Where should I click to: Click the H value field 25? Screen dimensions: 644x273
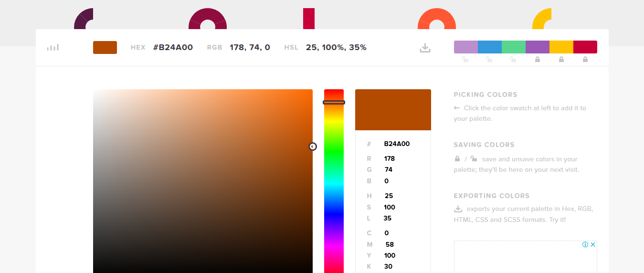coord(389,196)
